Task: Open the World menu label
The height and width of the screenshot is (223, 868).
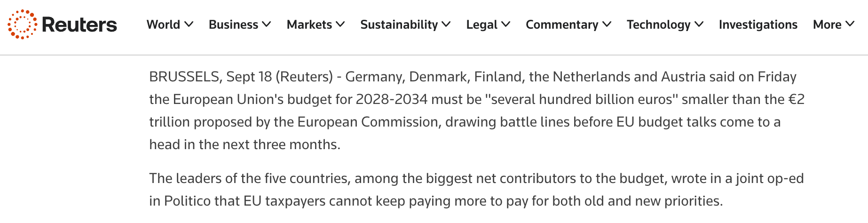Action: tap(163, 24)
